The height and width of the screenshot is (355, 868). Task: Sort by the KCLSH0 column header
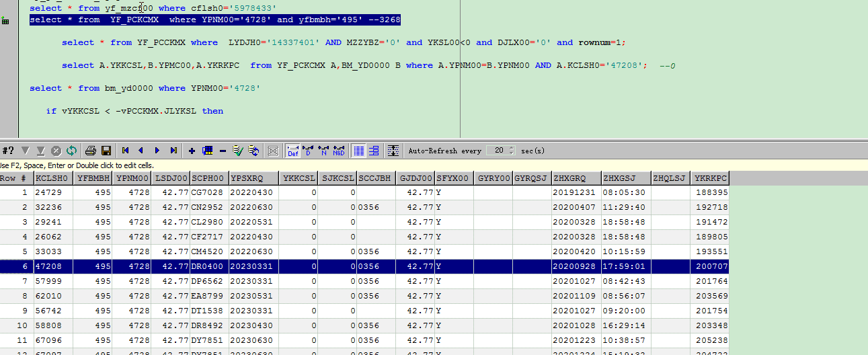[x=52, y=178]
